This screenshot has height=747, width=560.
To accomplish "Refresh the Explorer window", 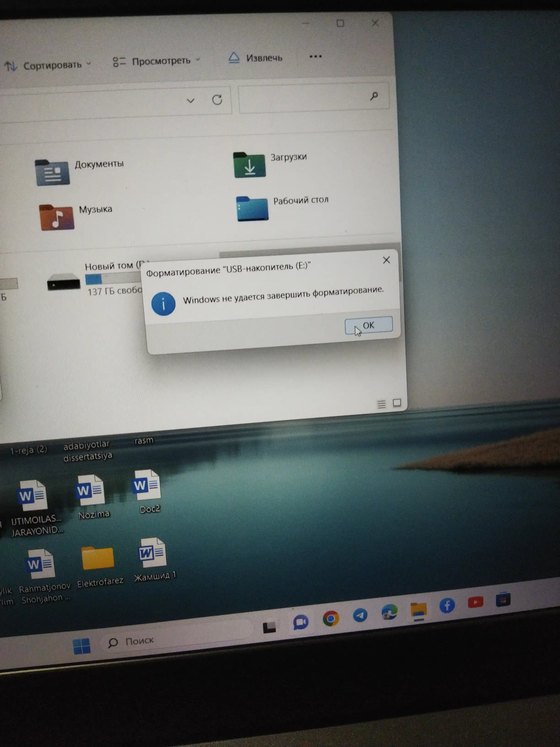I will click(x=217, y=100).
